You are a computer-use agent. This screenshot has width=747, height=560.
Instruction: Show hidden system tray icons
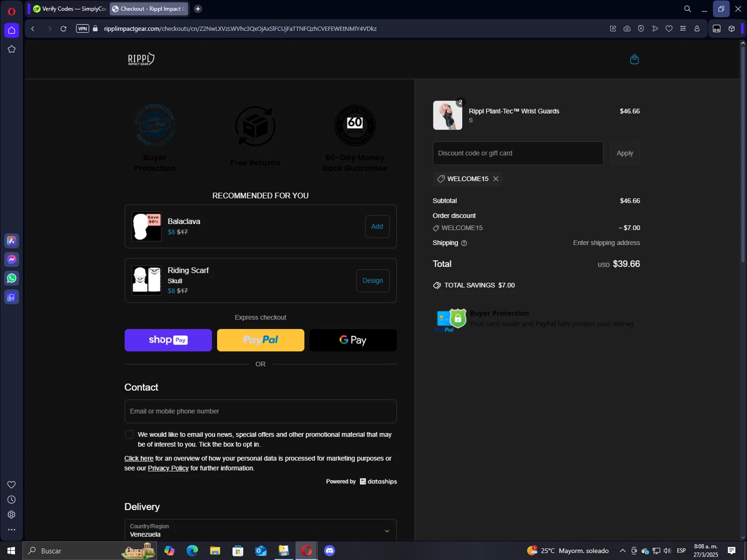tap(622, 551)
